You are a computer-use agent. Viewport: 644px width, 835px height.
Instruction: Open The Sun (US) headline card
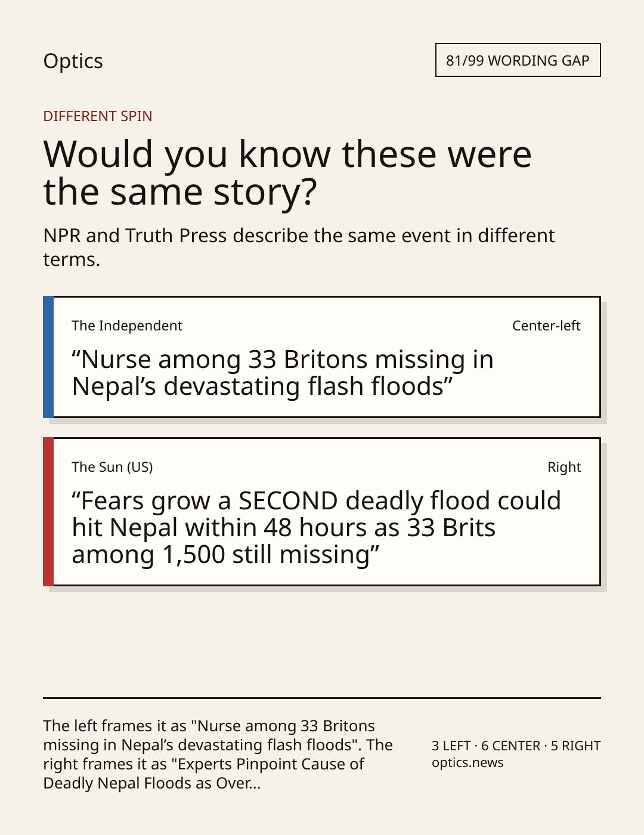pos(321,512)
